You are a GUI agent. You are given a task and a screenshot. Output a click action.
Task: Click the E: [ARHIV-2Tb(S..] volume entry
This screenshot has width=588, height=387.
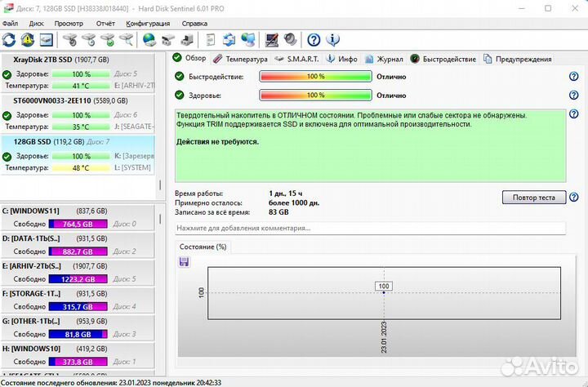coord(78,273)
